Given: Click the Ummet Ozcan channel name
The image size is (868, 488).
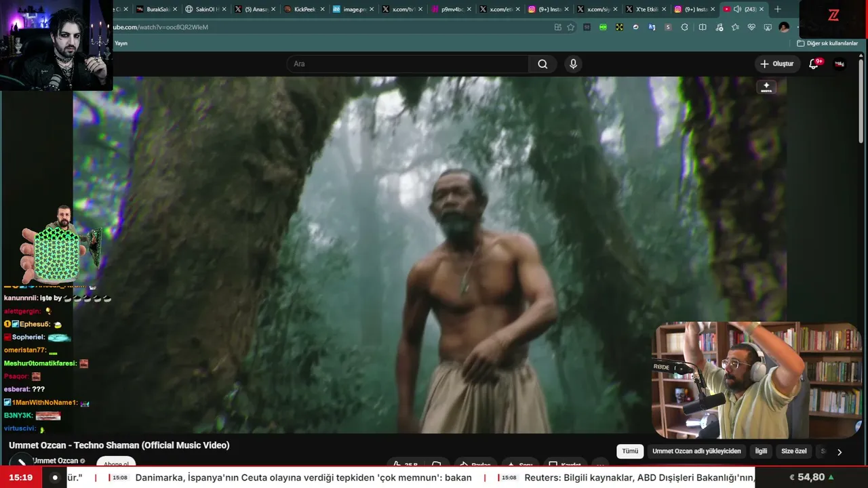Looking at the screenshot, I should [55, 461].
